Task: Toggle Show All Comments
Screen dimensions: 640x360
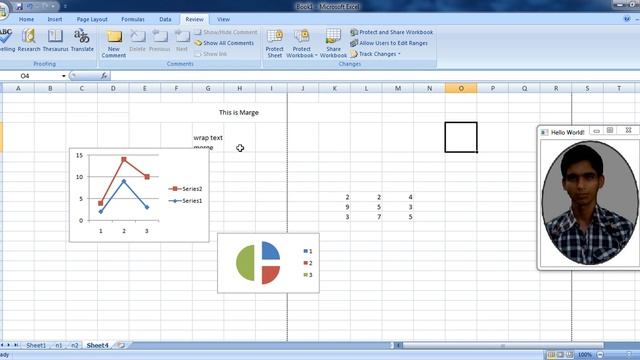Action: point(224,43)
